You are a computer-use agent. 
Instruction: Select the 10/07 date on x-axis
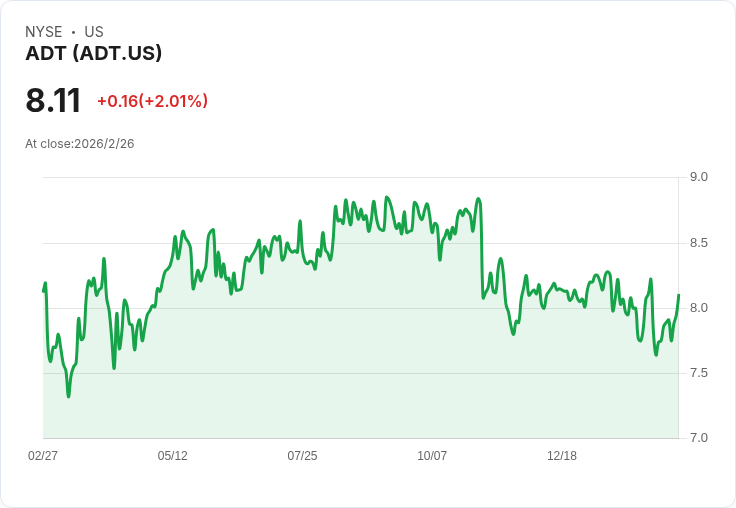[x=432, y=456]
